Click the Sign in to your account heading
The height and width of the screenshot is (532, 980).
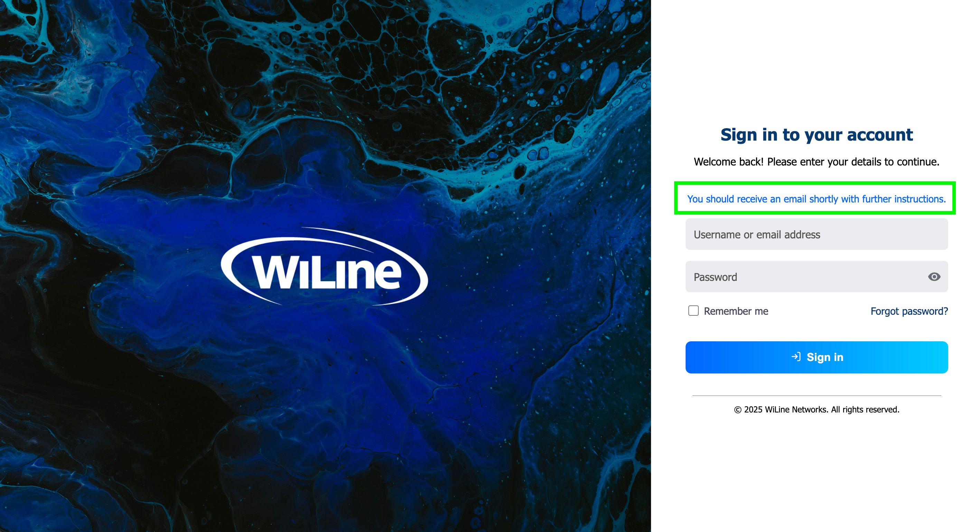click(x=817, y=135)
